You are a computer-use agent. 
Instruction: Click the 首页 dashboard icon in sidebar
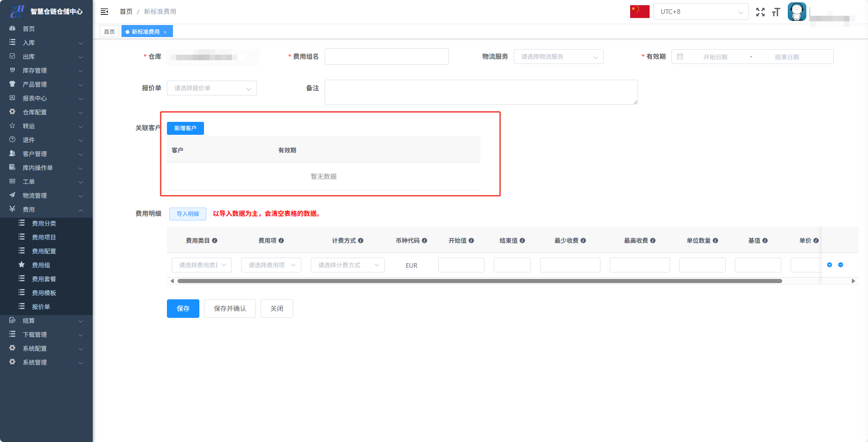[13, 28]
